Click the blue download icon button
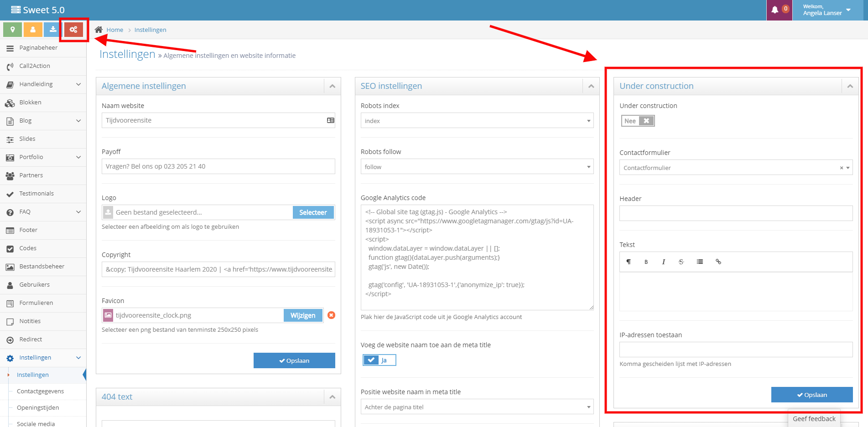The width and height of the screenshot is (868, 427). [x=53, y=30]
